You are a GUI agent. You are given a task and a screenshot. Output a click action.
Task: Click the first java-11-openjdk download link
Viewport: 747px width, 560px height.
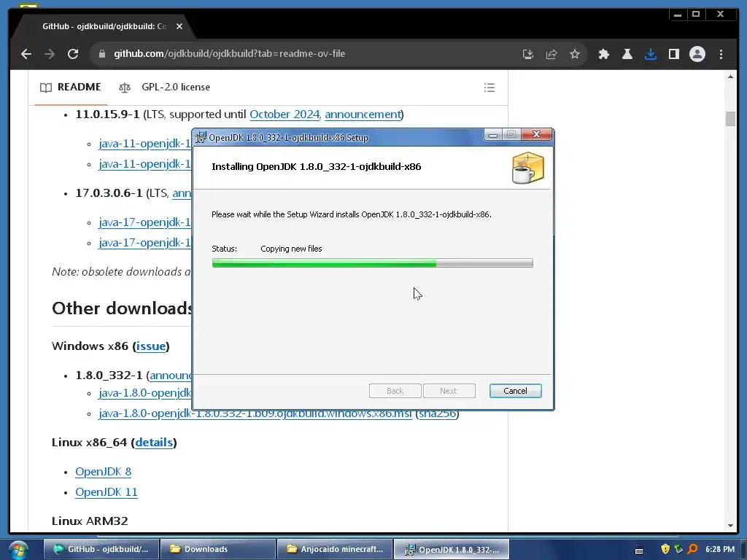pos(144,144)
